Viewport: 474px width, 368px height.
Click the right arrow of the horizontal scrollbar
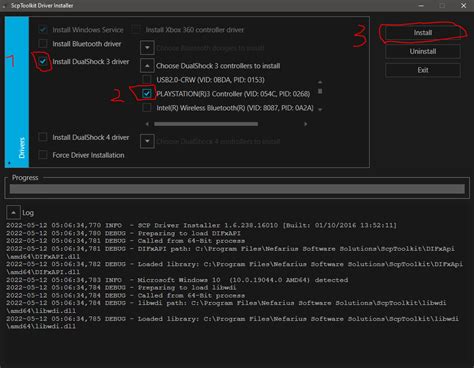tap(305, 124)
